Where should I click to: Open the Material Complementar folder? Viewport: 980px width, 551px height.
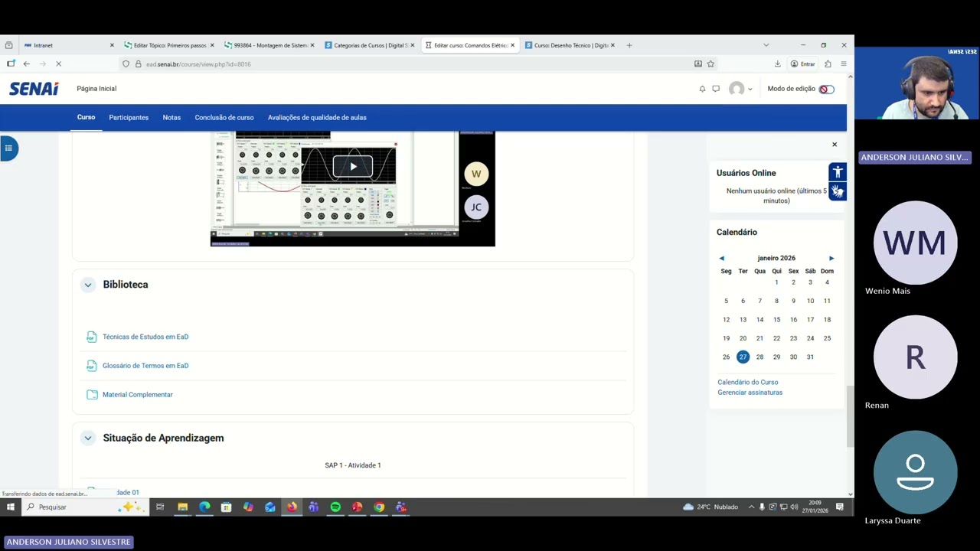coord(138,395)
